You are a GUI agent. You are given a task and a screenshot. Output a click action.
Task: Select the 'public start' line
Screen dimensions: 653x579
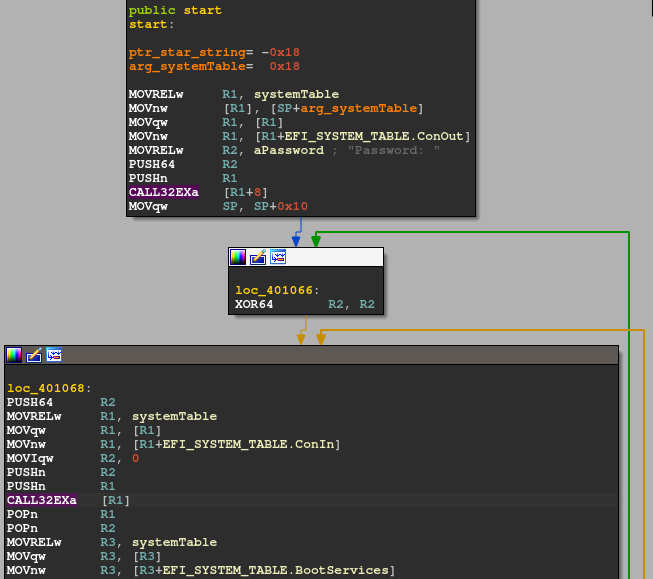175,10
